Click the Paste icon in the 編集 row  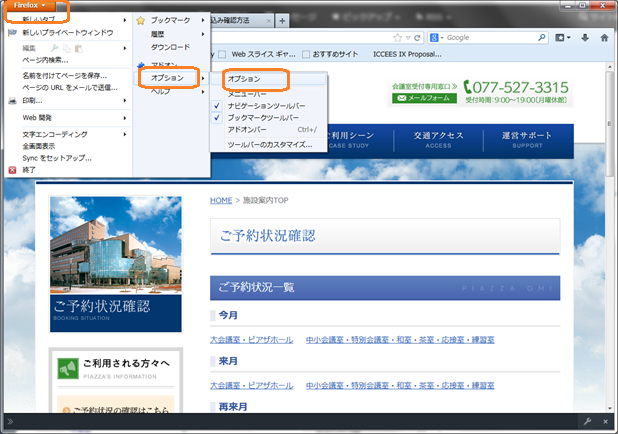78,48
